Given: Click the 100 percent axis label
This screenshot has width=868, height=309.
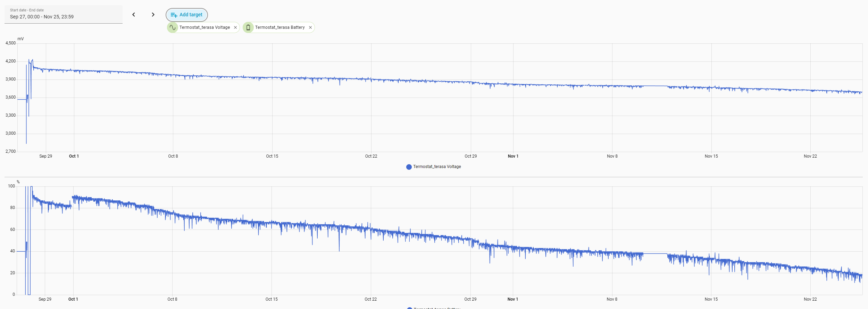Looking at the screenshot, I should pos(11,186).
